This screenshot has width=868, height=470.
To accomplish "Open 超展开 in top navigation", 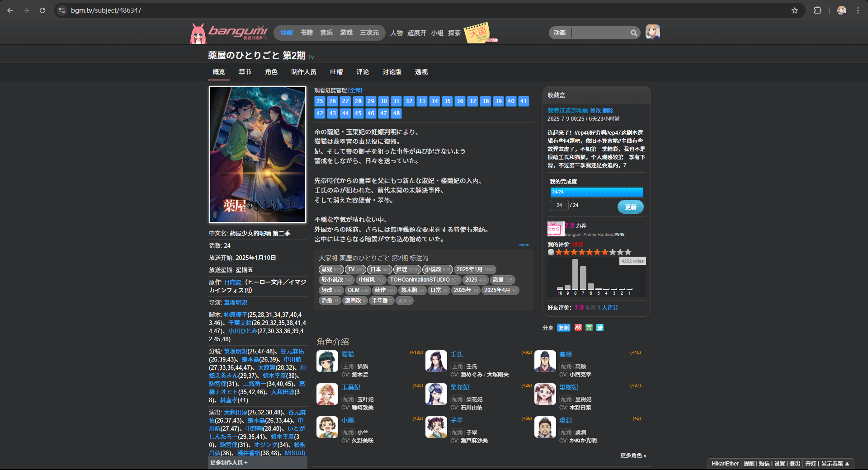I will [417, 33].
